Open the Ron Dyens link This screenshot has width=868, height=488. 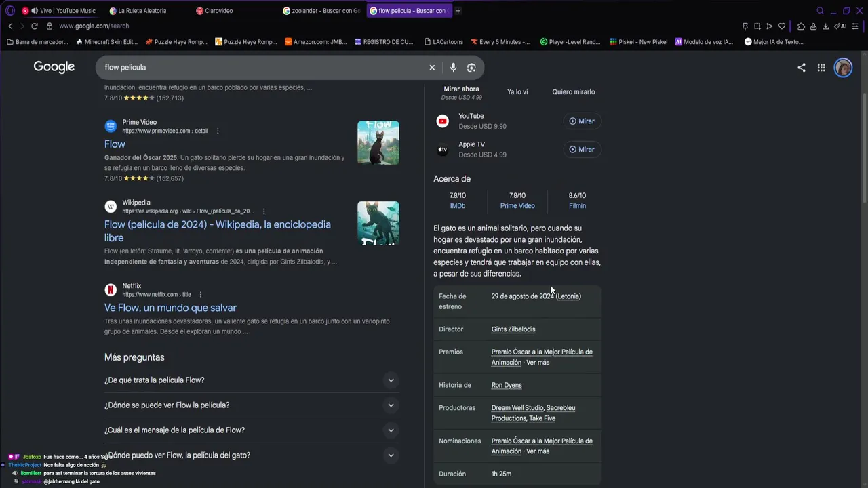pos(507,385)
